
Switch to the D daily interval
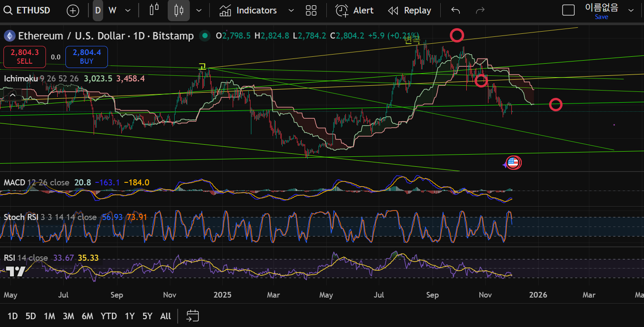[98, 10]
